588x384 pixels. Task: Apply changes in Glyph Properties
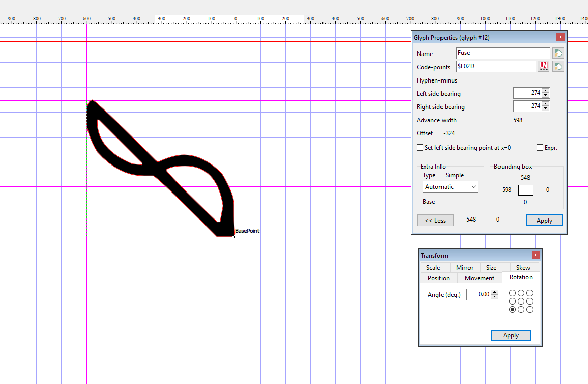544,221
